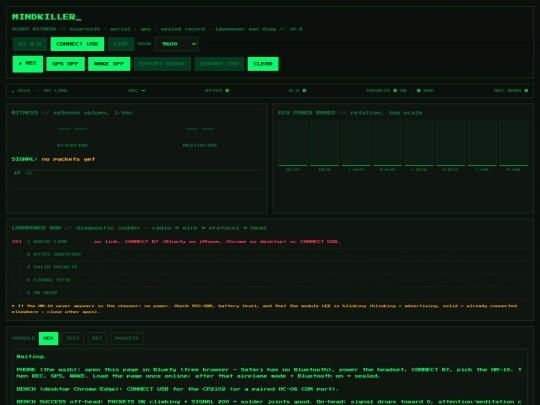The width and height of the screenshot is (540, 405).
Task: Click the '4 SIGNAL BYTE' diagnostic row
Action: click(270, 280)
